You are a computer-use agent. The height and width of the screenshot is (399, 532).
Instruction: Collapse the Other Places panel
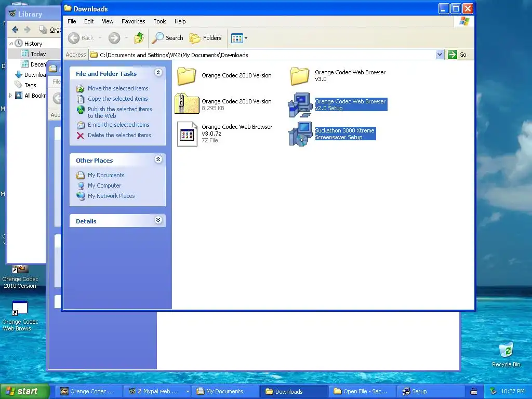(x=158, y=159)
